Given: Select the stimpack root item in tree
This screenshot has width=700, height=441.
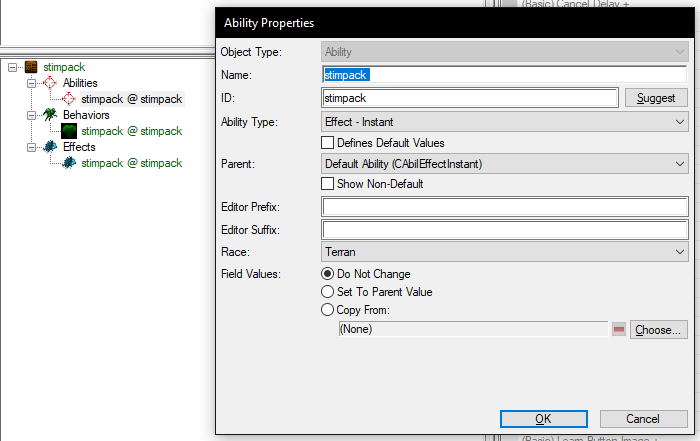Looking at the screenshot, I should pyautogui.click(x=64, y=67).
